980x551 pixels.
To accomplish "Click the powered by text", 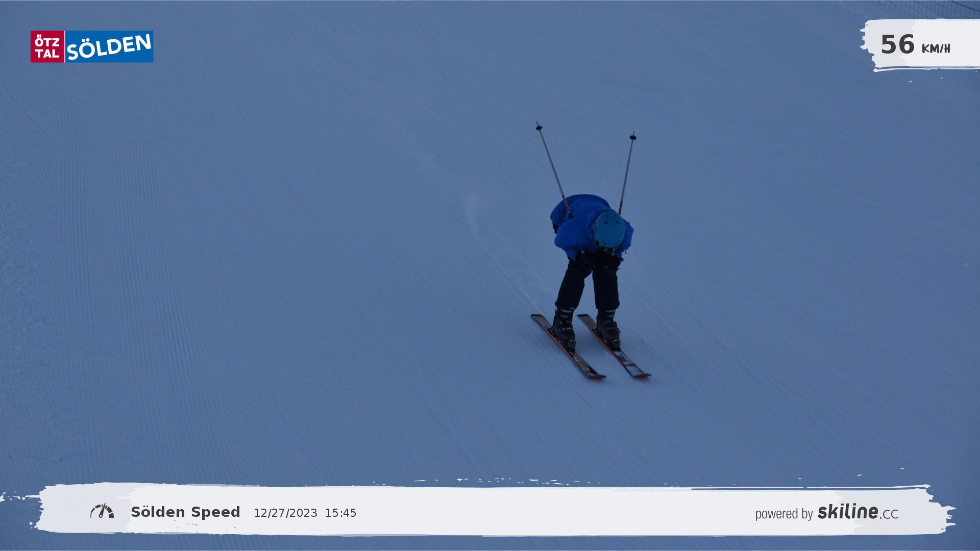I will (783, 514).
